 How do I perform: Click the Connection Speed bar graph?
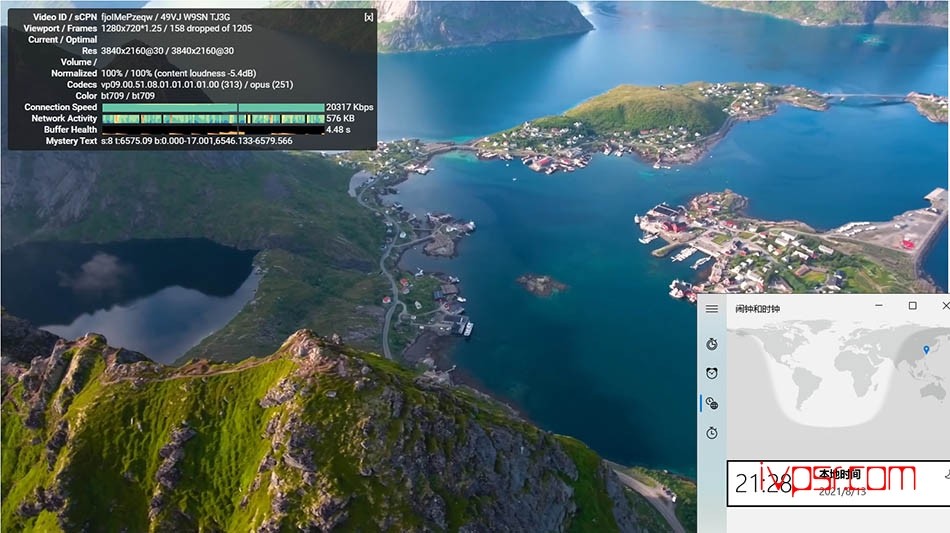click(213, 107)
